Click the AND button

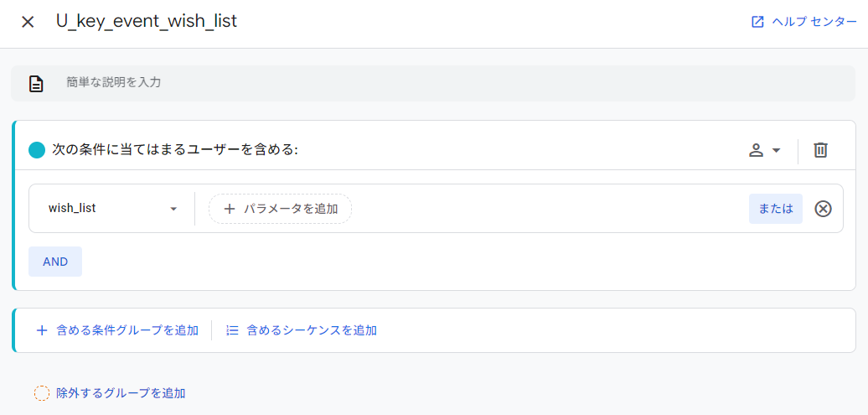coord(55,262)
